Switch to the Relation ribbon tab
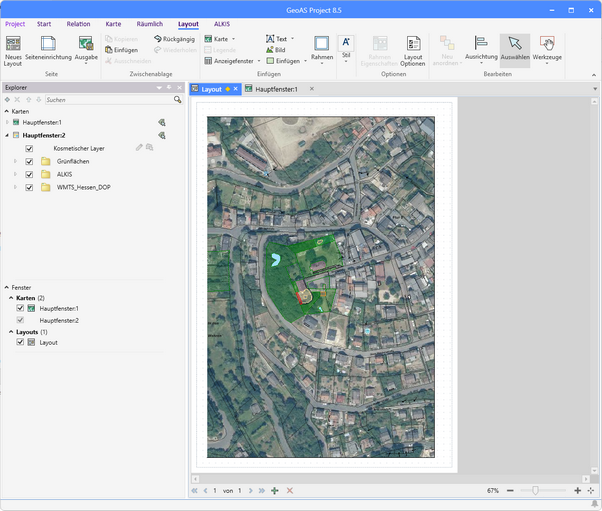 [x=78, y=24]
